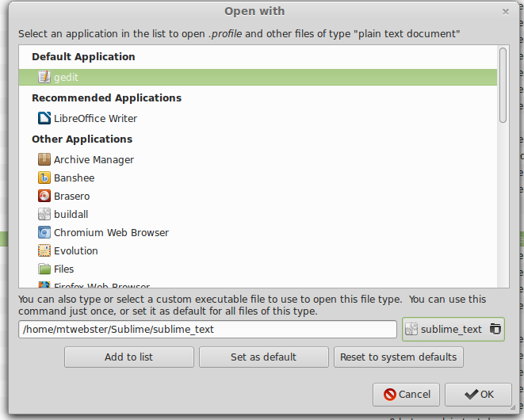Click the buildall generic executable icon
This screenshot has width=524, height=420.
click(x=44, y=214)
